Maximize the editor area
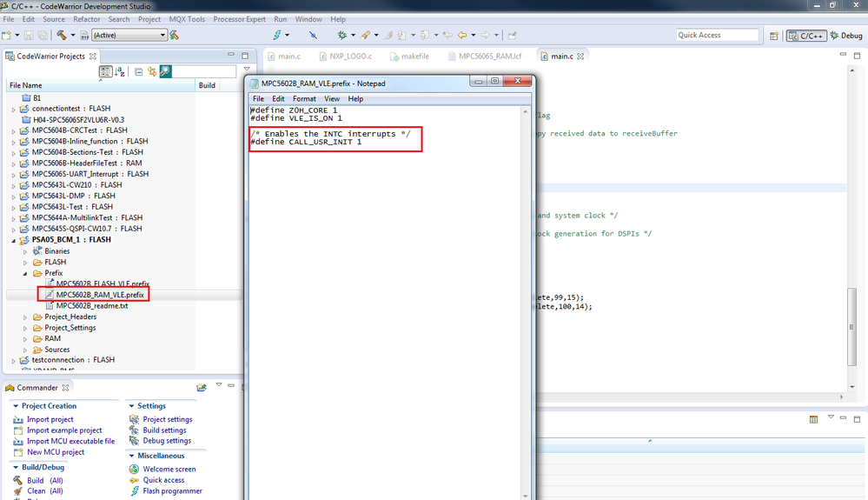 [x=857, y=56]
